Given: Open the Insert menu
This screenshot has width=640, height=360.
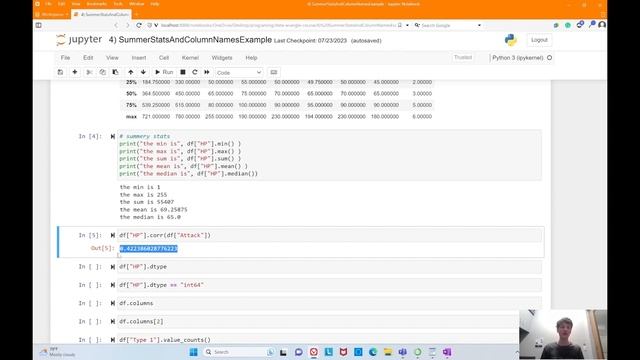Looking at the screenshot, I should [x=139, y=58].
